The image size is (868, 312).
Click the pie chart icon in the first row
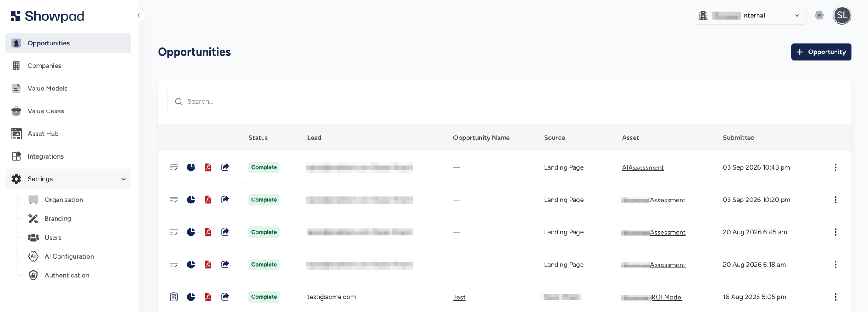click(191, 167)
